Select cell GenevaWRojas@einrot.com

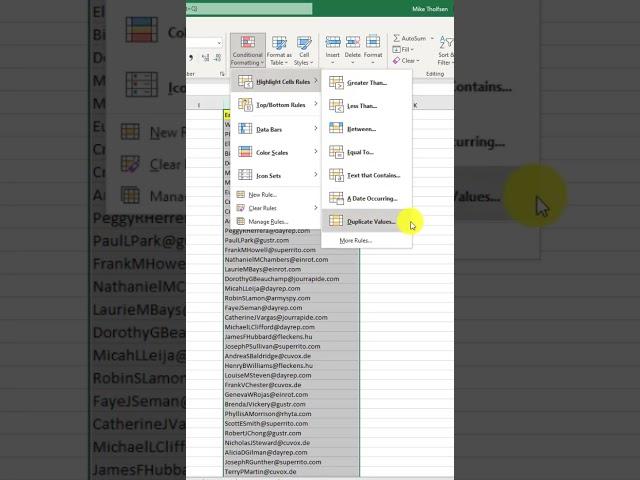(x=291, y=395)
